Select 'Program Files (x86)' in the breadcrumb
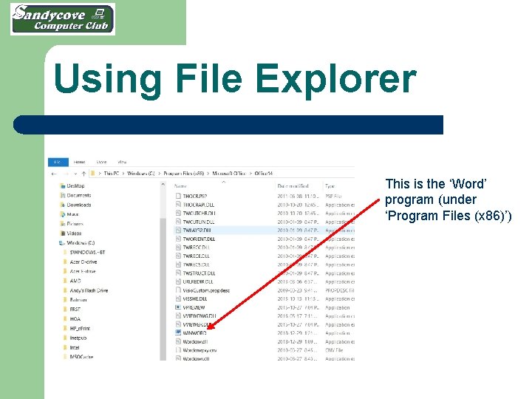 [x=183, y=174]
